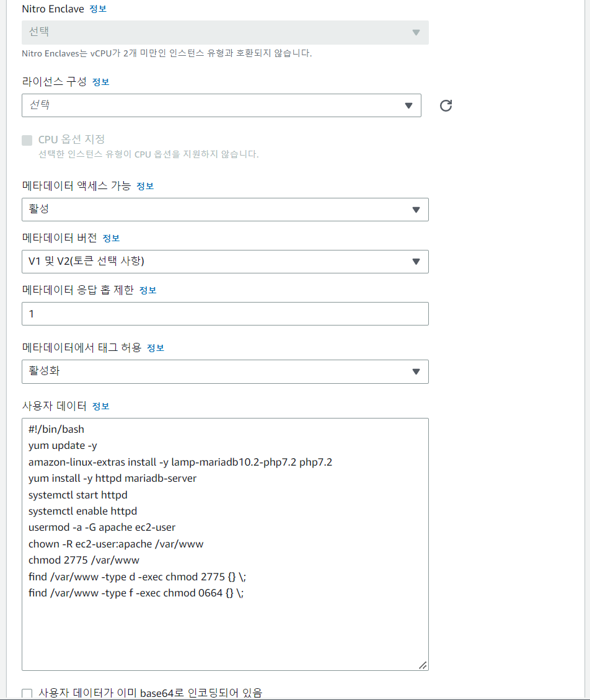Click inside the user data script textarea
This screenshot has width=590, height=700.
pos(225,539)
